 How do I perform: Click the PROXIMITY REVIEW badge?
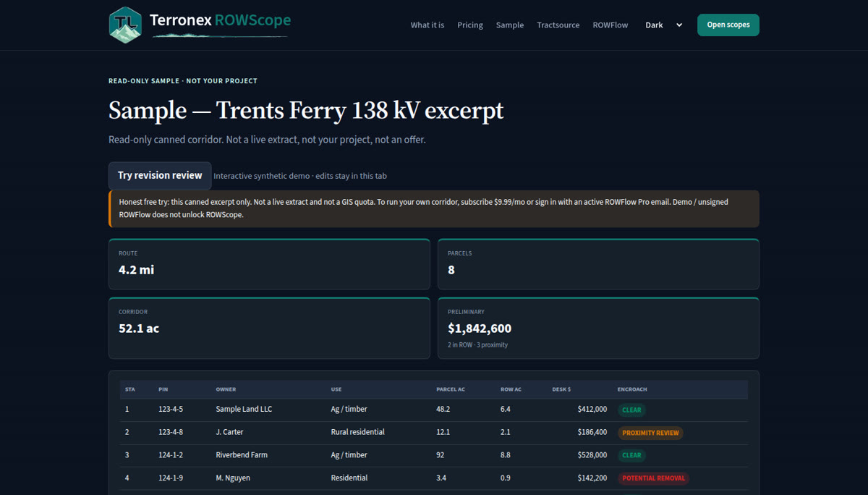650,433
